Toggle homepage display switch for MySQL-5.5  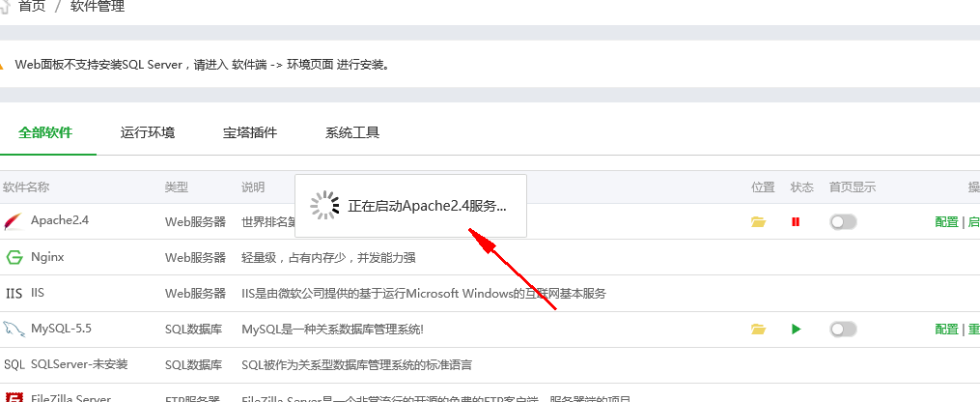(843, 329)
